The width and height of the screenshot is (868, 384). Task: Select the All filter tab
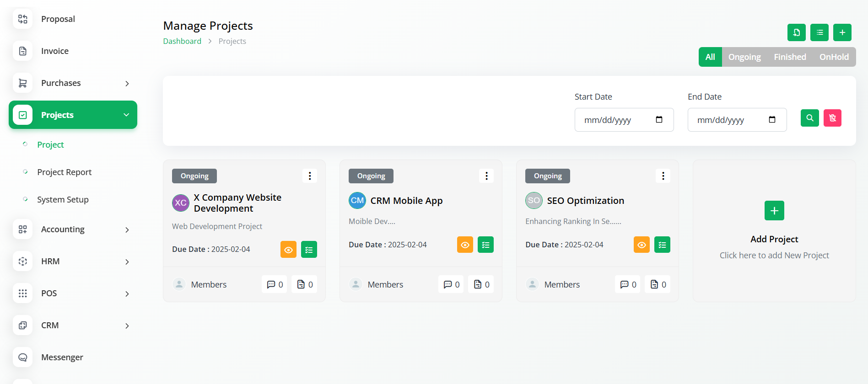click(710, 57)
